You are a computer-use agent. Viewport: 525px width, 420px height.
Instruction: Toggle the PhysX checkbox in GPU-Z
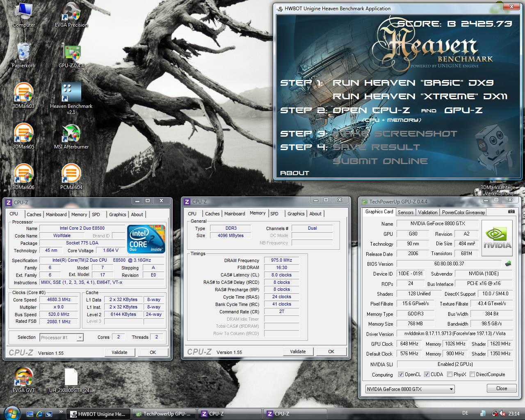pos(450,374)
